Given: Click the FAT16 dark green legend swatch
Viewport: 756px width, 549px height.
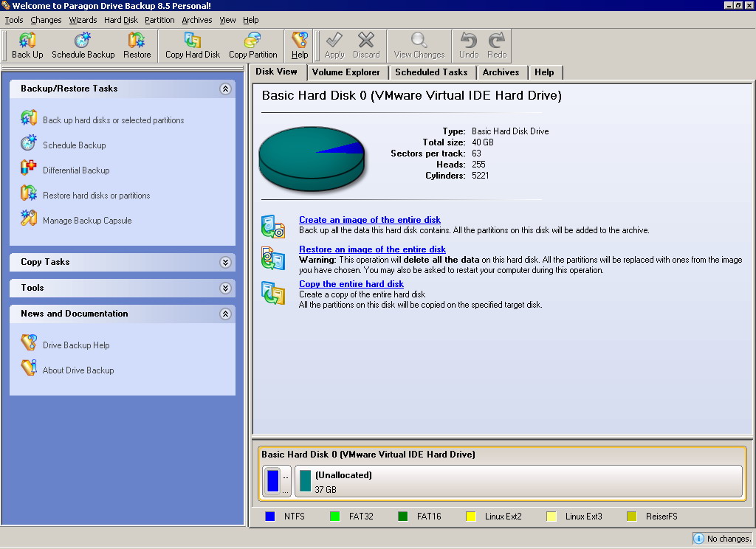Looking at the screenshot, I should [x=403, y=517].
